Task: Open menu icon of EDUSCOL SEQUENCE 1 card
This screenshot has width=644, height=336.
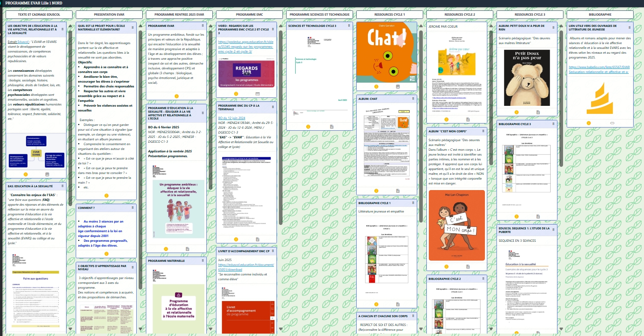Action: pyautogui.click(x=553, y=230)
